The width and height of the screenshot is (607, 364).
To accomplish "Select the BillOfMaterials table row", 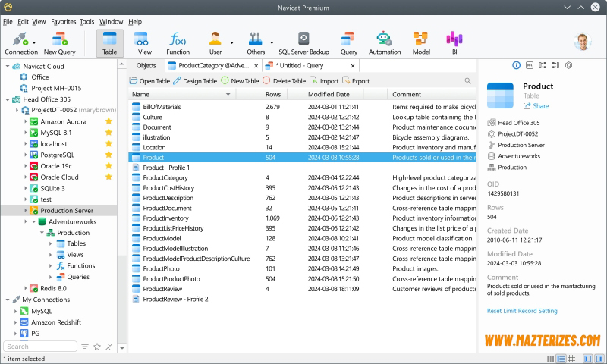I will pos(302,107).
